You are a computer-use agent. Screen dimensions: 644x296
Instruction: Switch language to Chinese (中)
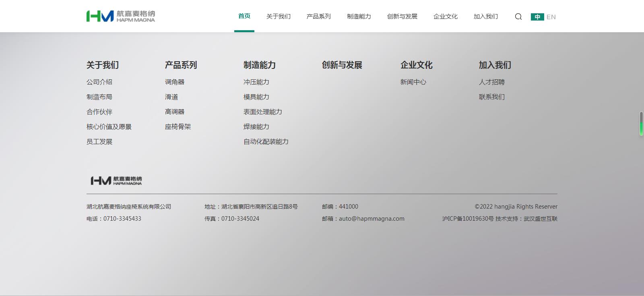coord(537,17)
